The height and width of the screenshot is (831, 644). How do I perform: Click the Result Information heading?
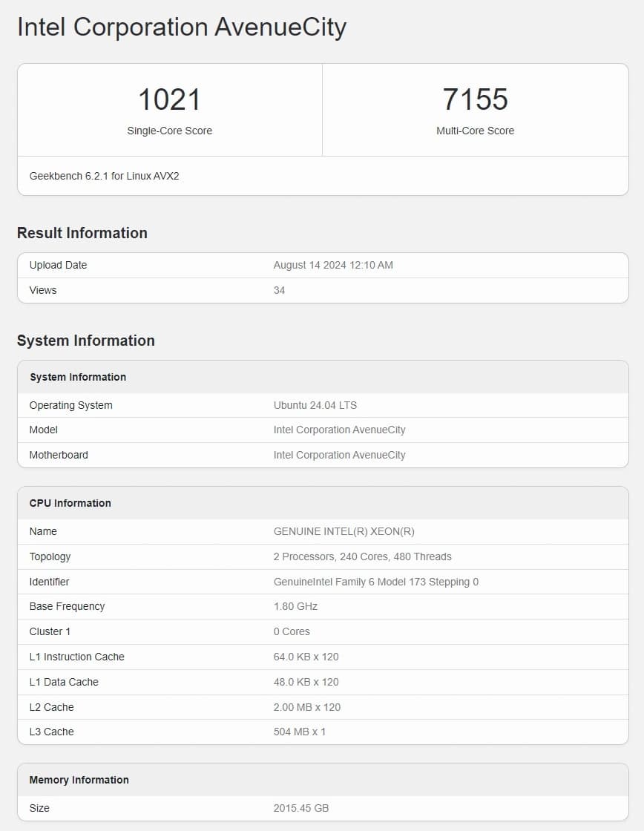point(82,233)
